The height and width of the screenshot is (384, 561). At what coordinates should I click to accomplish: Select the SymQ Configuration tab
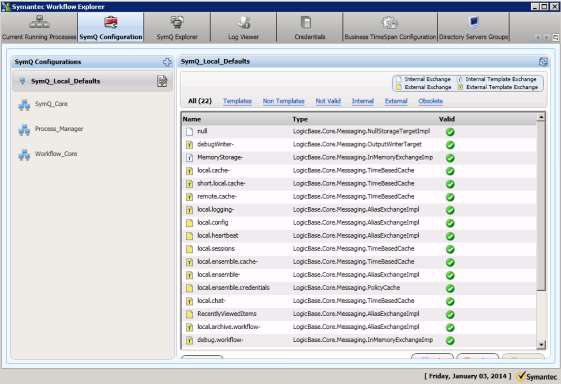tap(111, 28)
